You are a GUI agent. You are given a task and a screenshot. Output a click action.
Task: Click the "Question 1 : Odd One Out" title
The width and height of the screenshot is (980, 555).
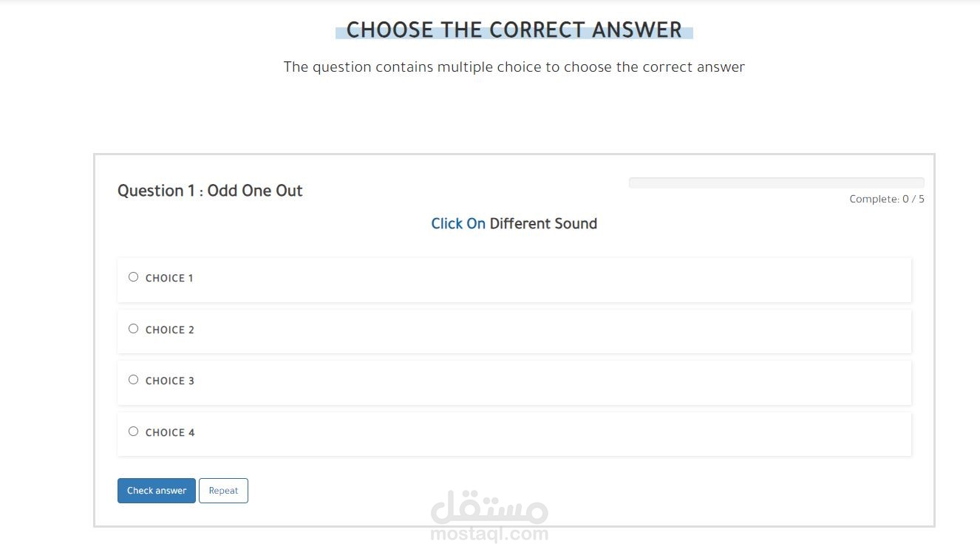point(210,191)
